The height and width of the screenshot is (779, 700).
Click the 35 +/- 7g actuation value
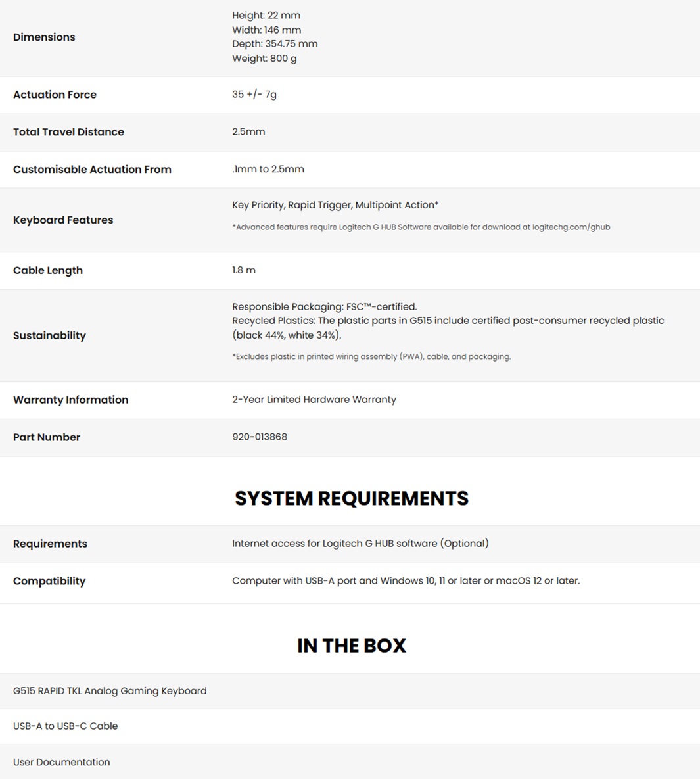[x=254, y=95]
